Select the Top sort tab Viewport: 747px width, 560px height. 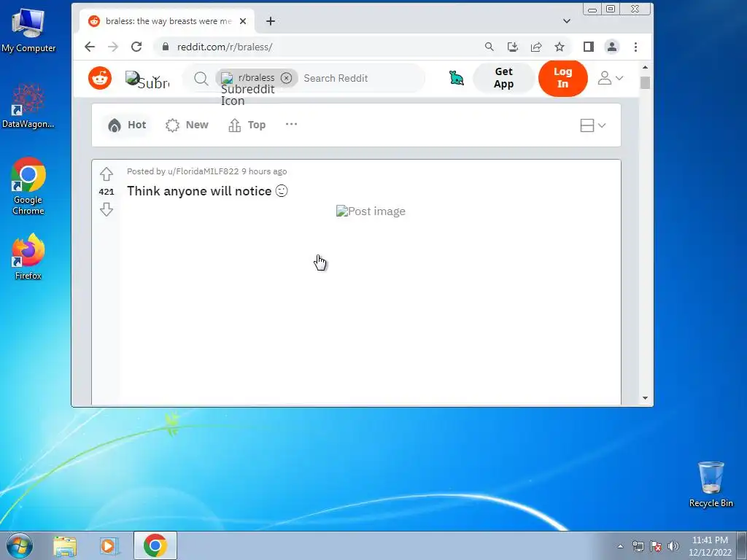[x=247, y=125]
